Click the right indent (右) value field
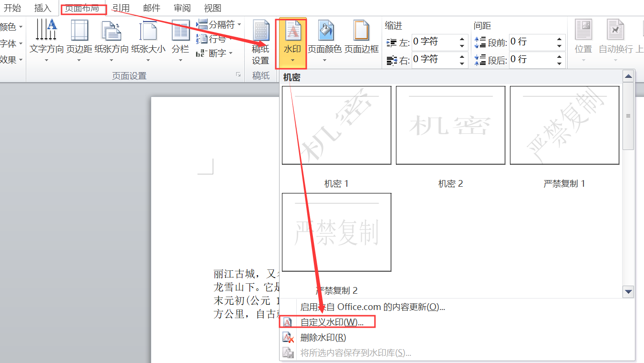The height and width of the screenshot is (363, 644). click(434, 59)
